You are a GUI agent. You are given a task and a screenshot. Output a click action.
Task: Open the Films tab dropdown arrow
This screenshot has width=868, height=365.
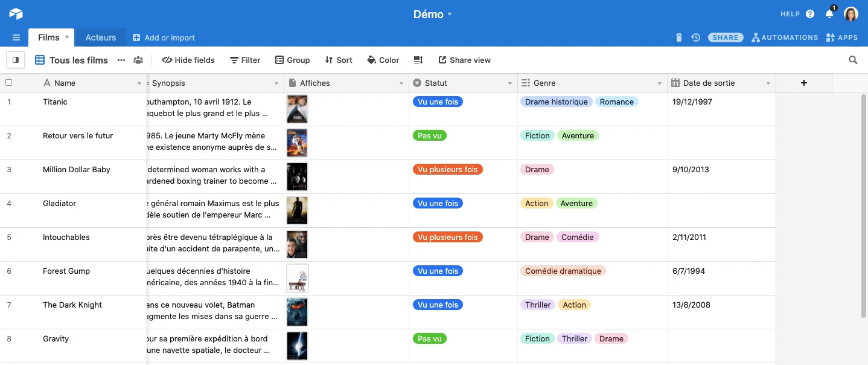click(67, 37)
